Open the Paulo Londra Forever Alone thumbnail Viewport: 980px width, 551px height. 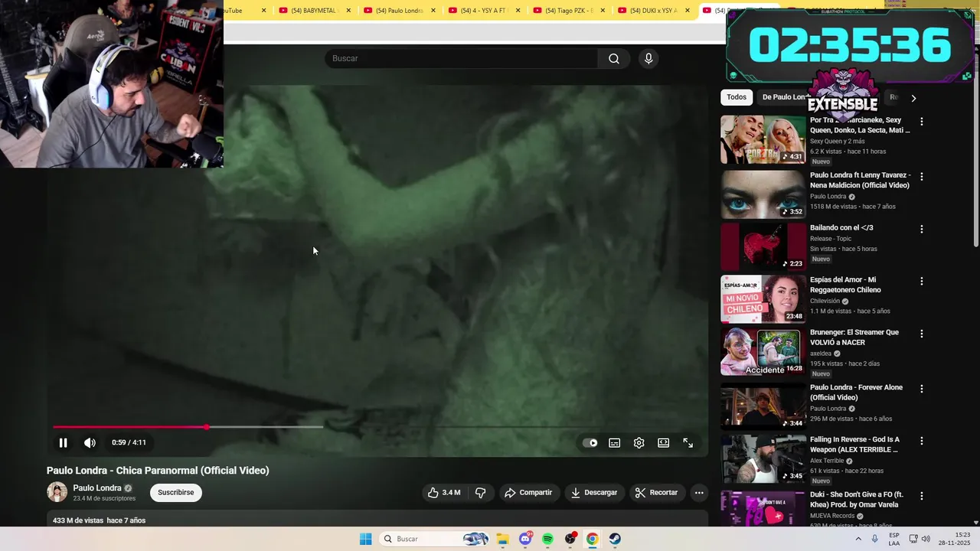point(763,406)
